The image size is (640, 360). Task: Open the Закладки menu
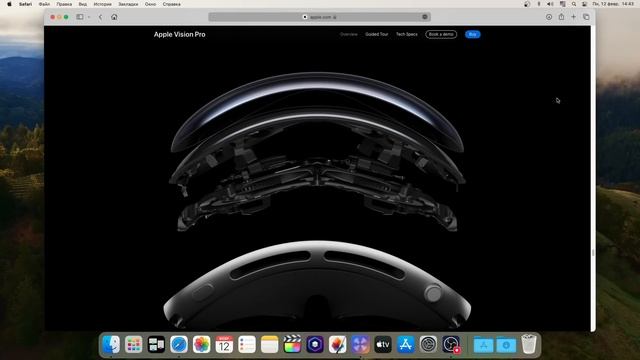128,4
